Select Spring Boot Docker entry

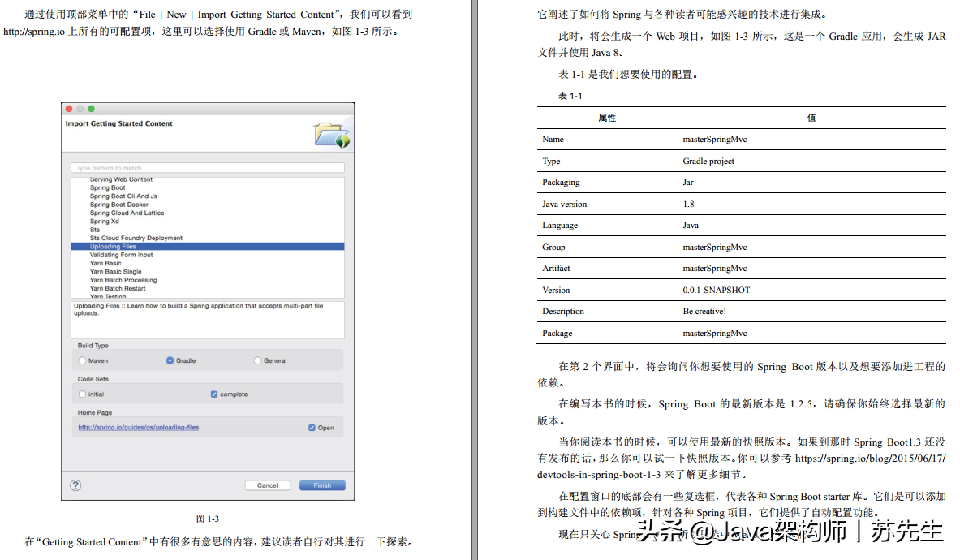[x=119, y=205]
